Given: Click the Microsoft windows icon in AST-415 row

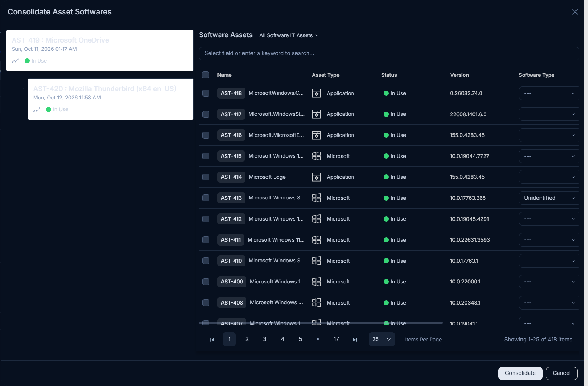Looking at the screenshot, I should pos(317,156).
